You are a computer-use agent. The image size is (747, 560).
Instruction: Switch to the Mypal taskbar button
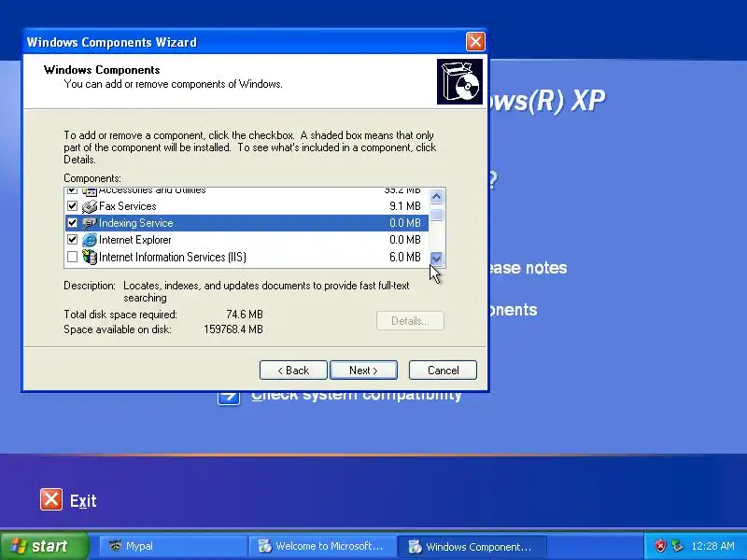click(x=174, y=546)
